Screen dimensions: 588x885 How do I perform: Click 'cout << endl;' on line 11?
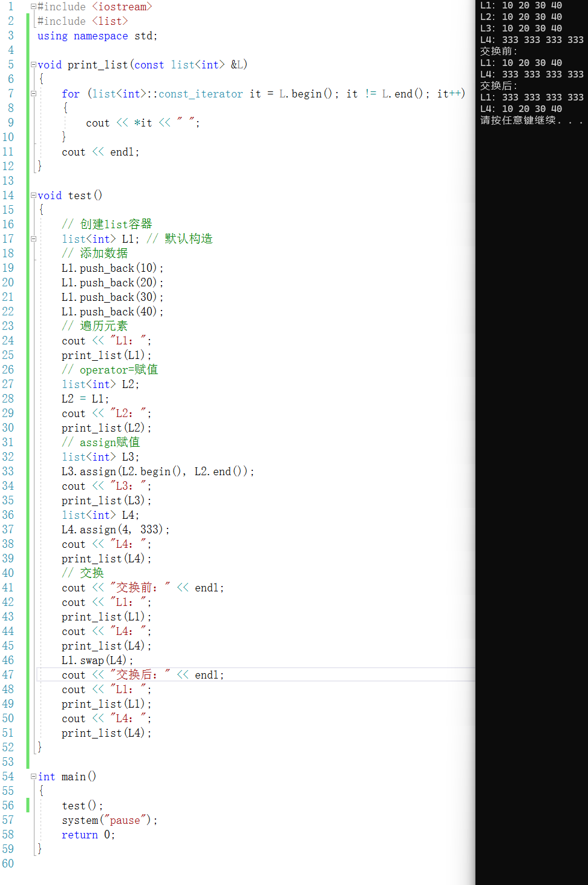[x=100, y=152]
